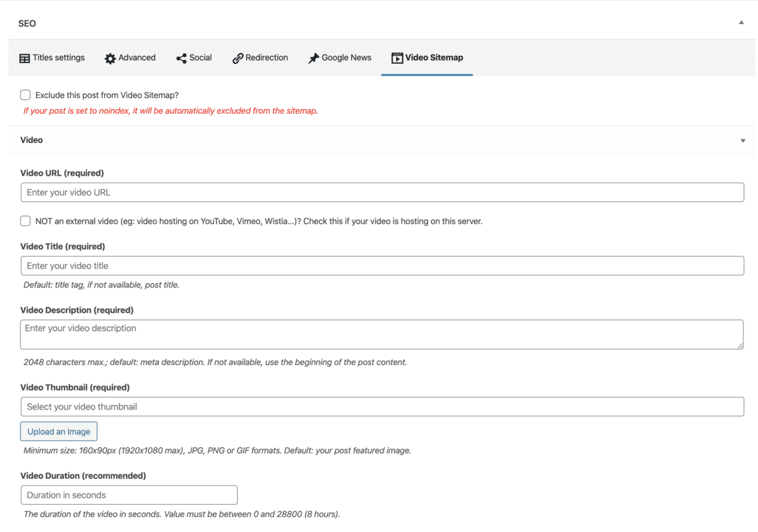
Task: Click the Video Sitemap film icon
Action: tap(397, 58)
